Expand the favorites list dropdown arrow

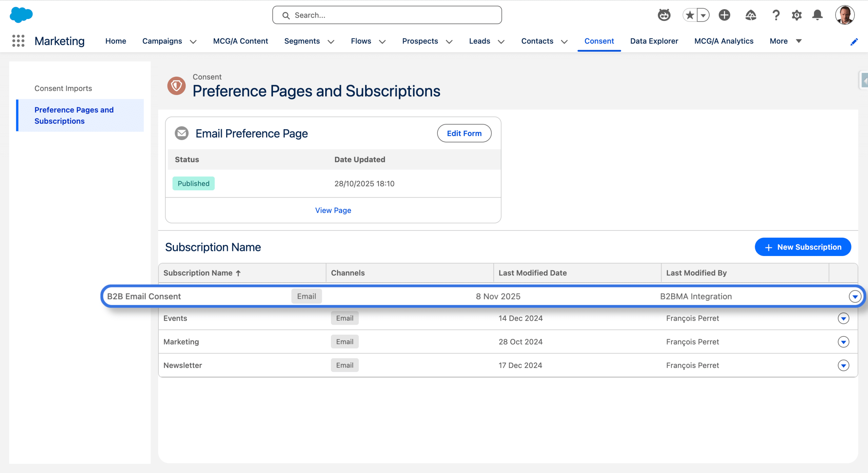point(703,15)
